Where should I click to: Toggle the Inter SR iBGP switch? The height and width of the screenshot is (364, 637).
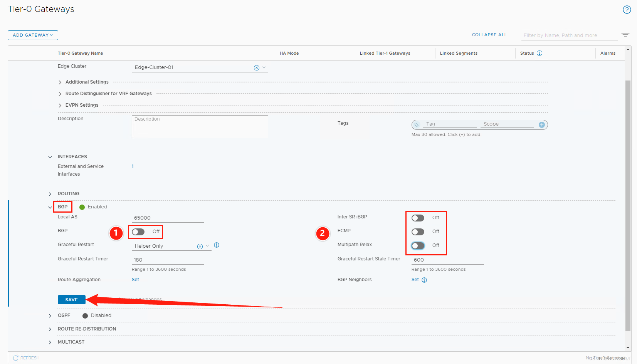point(418,218)
